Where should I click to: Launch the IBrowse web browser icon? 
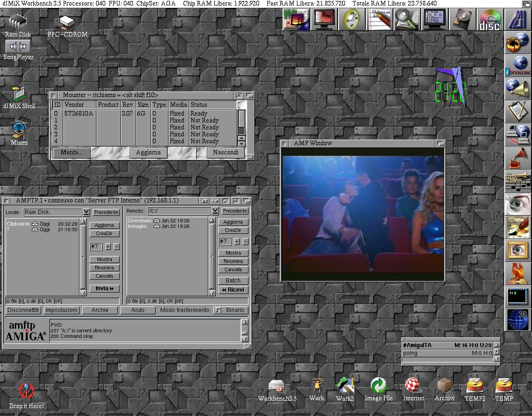coord(518,66)
